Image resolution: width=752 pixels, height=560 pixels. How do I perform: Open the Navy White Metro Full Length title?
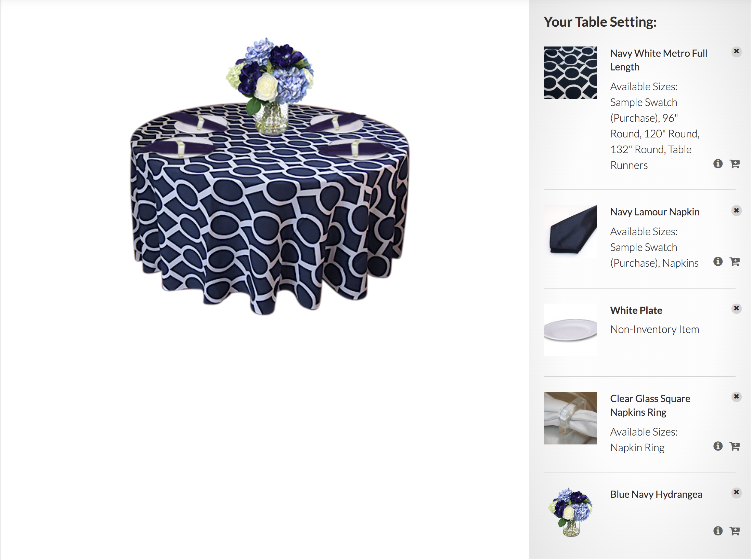[659, 60]
